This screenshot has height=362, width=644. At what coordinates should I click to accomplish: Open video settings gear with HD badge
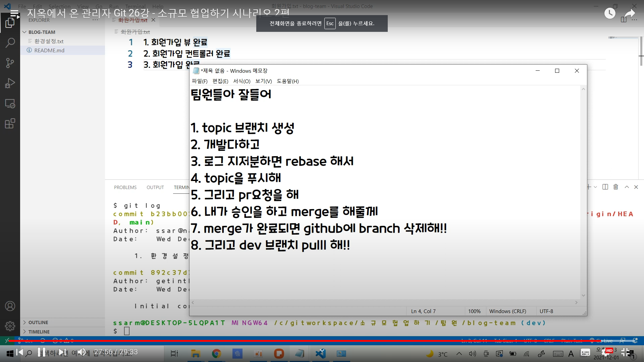tap(607, 352)
